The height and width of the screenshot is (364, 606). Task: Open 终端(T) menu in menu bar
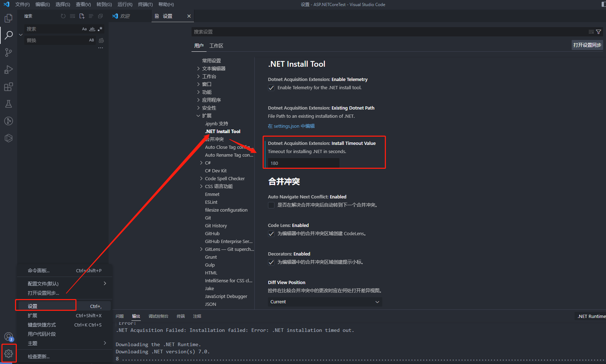point(145,5)
